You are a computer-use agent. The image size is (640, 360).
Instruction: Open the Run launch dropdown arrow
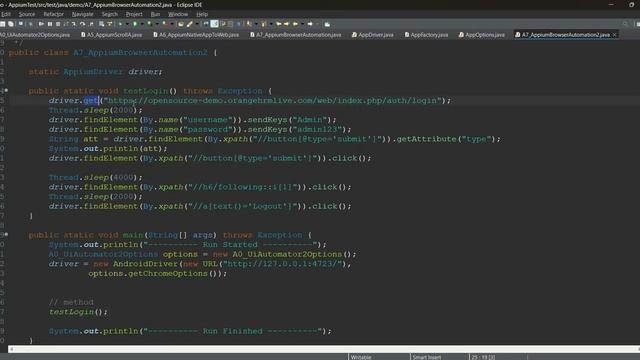142,24
